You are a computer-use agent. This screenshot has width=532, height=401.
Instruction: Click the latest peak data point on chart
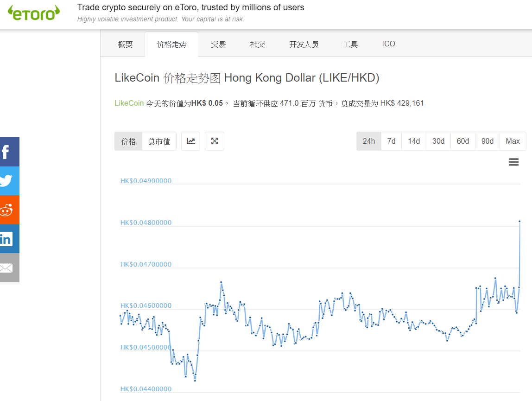(x=519, y=222)
